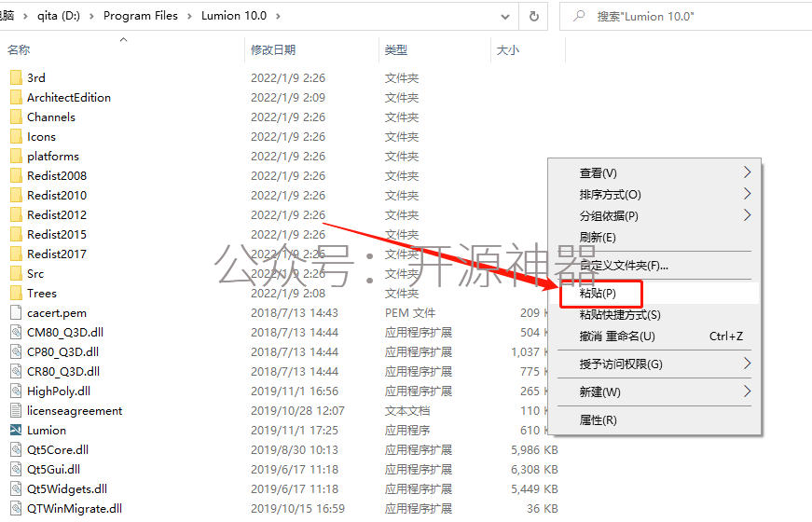The width and height of the screenshot is (812, 522).
Task: Click the Qt5Gui.dll file icon
Action: pyautogui.click(x=16, y=470)
